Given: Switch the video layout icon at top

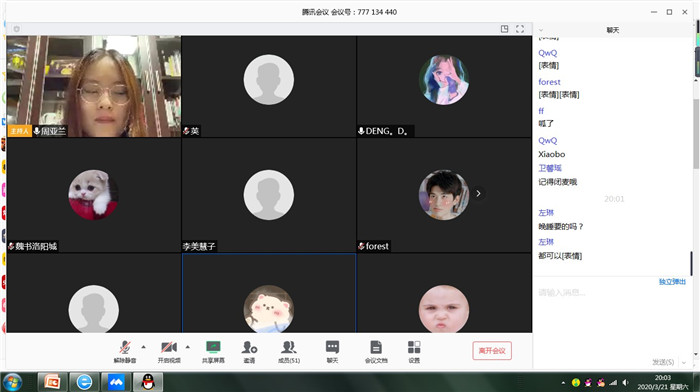Looking at the screenshot, I should click(x=504, y=29).
